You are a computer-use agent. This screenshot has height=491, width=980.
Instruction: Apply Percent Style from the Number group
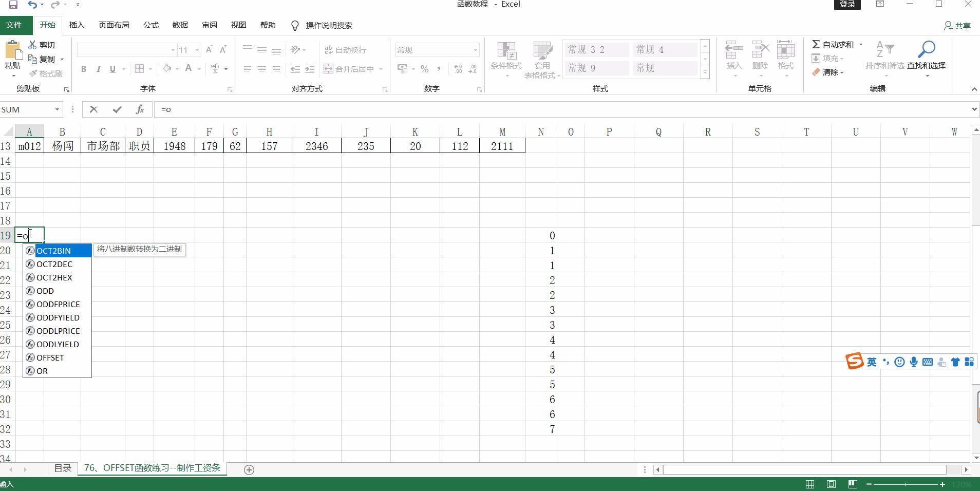(424, 68)
